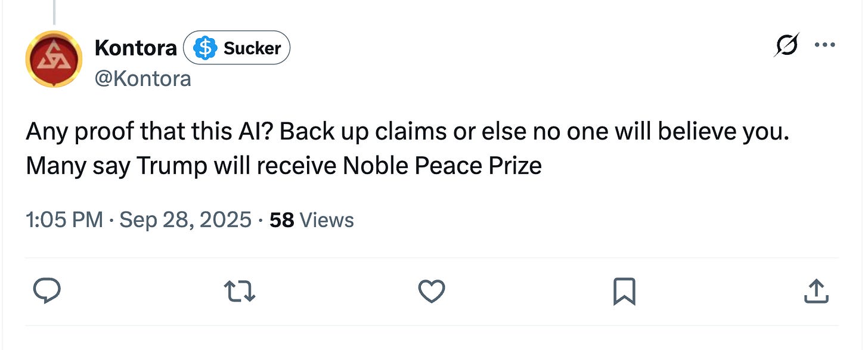Open share options from the share control
Screen dimensions: 868x350
(817, 291)
